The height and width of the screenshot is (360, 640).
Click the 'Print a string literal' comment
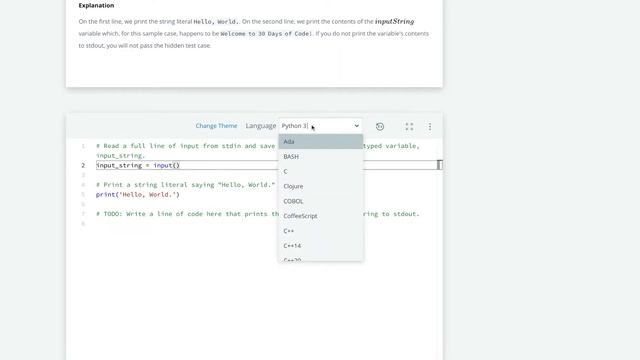tap(186, 185)
